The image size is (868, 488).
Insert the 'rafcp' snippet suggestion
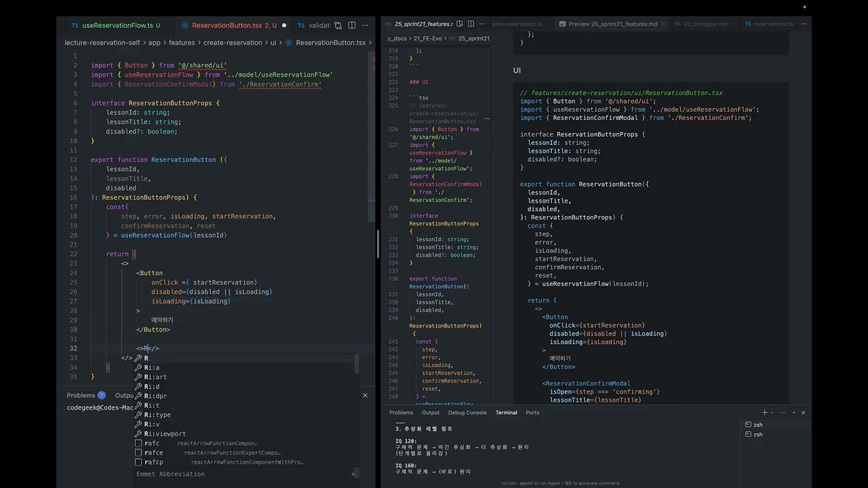[x=244, y=462]
